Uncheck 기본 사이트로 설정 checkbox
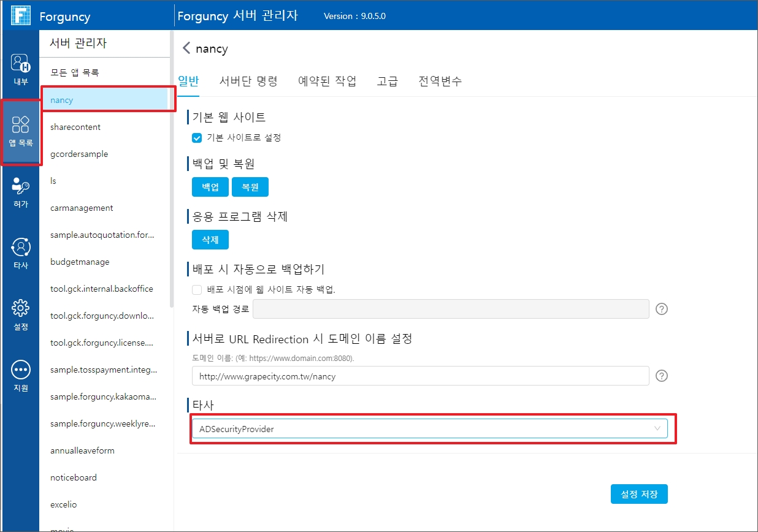 click(x=197, y=138)
